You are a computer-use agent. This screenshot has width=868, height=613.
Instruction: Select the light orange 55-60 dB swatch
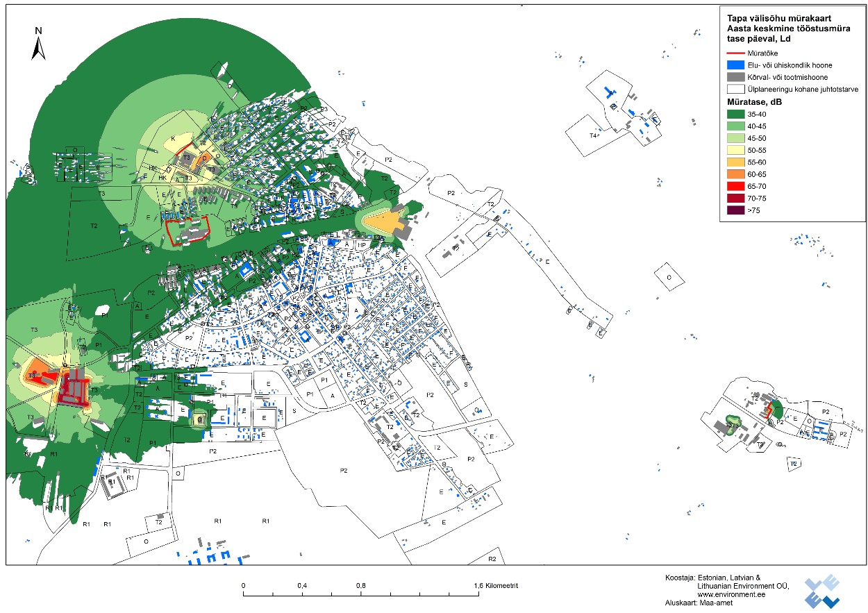(735, 162)
